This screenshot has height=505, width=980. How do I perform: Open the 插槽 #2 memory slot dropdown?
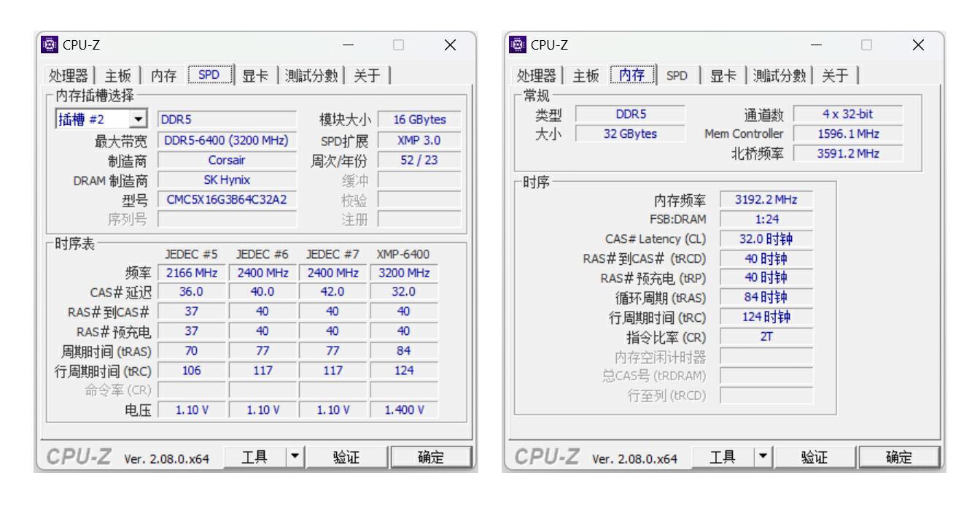point(138,118)
